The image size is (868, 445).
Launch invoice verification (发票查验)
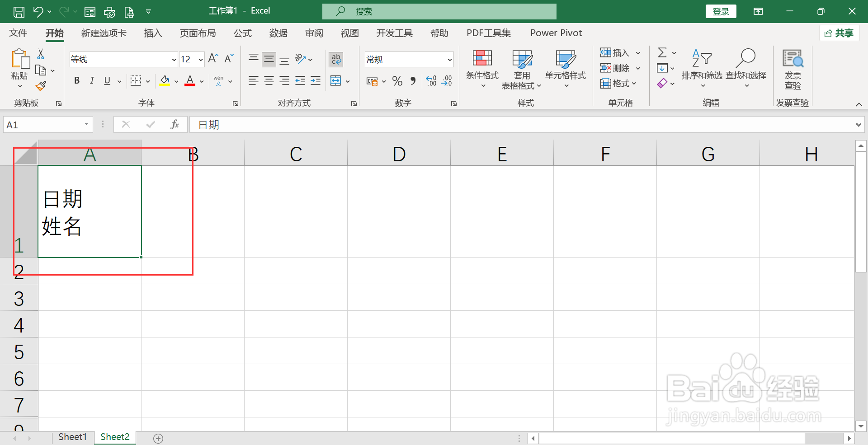(x=793, y=70)
